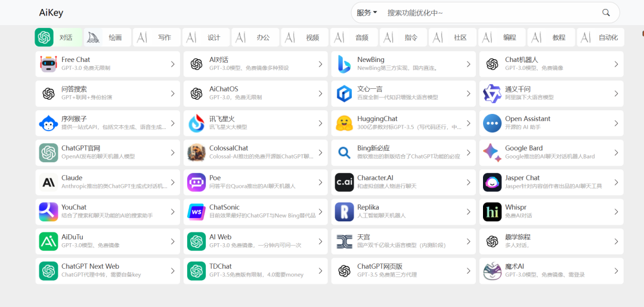Open the 写作 category tab
This screenshot has width=644, height=307.
point(157,38)
